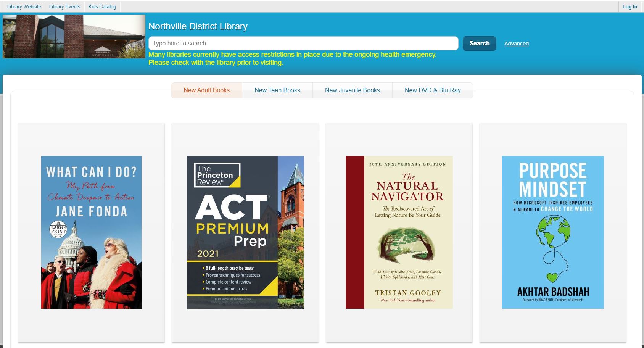Click the Northville library building logo image
The height and width of the screenshot is (348, 644).
point(74,36)
